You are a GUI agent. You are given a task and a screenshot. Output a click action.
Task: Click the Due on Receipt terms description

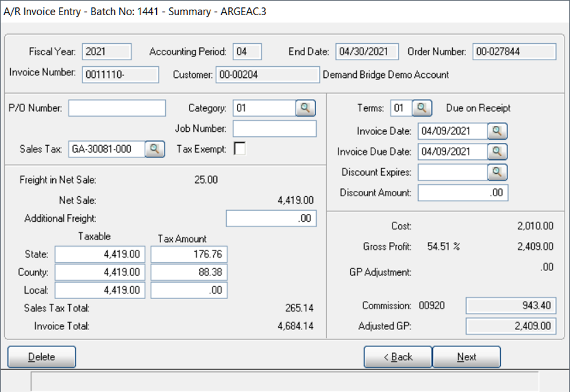pos(478,108)
